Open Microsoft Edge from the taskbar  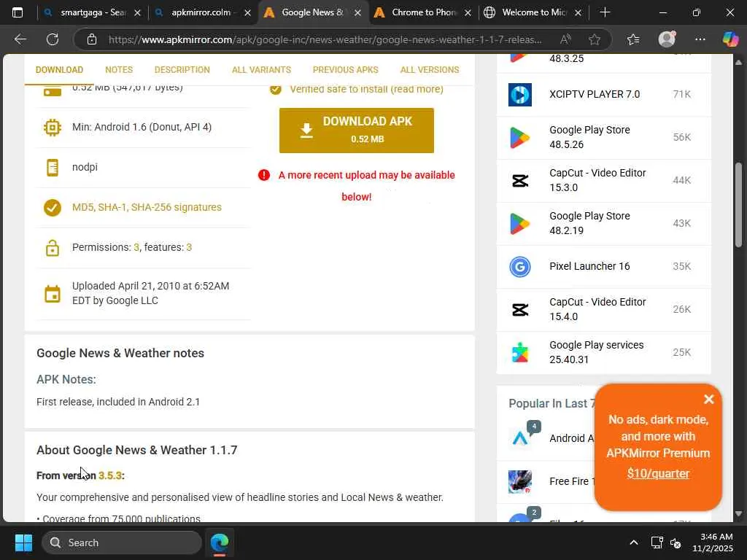coord(220,542)
